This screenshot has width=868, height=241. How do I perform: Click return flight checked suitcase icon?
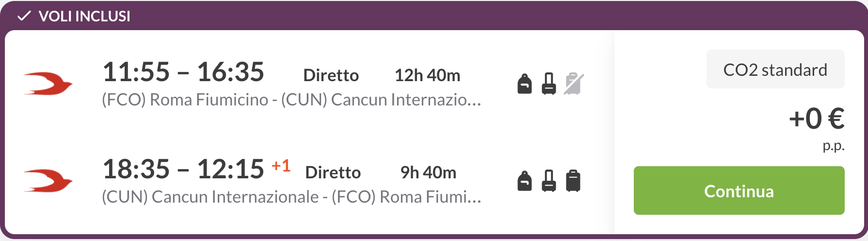click(573, 181)
